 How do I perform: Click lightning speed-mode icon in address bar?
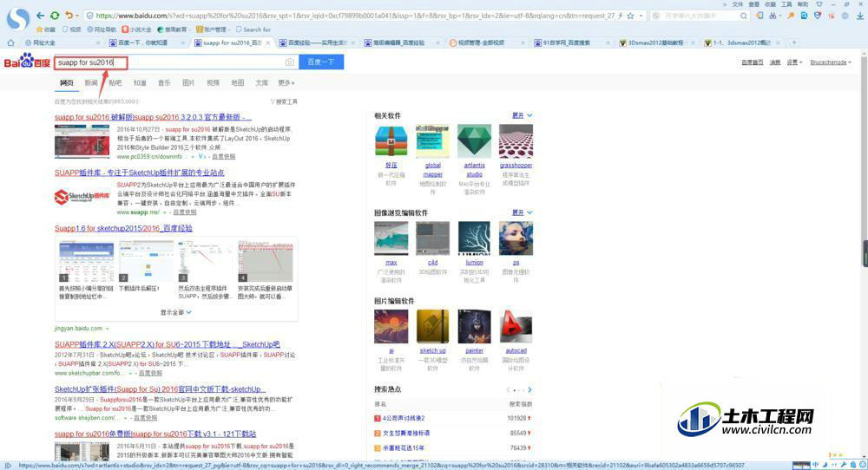(621, 16)
